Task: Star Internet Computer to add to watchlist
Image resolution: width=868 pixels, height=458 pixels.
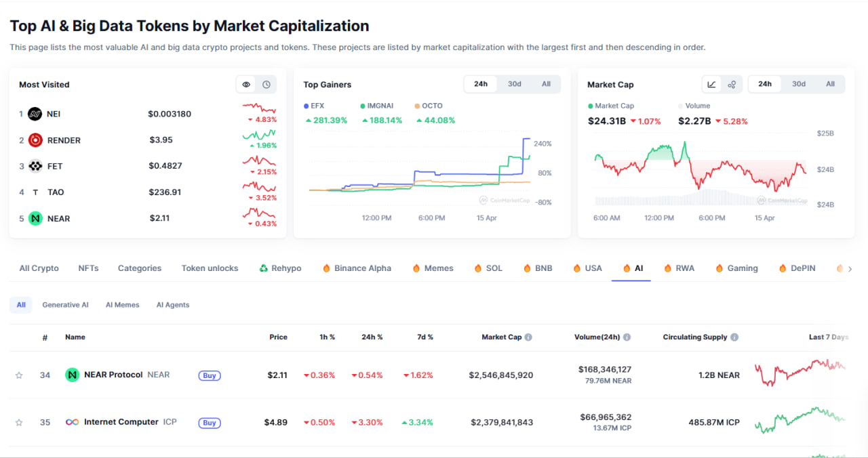Action: pyautogui.click(x=19, y=423)
